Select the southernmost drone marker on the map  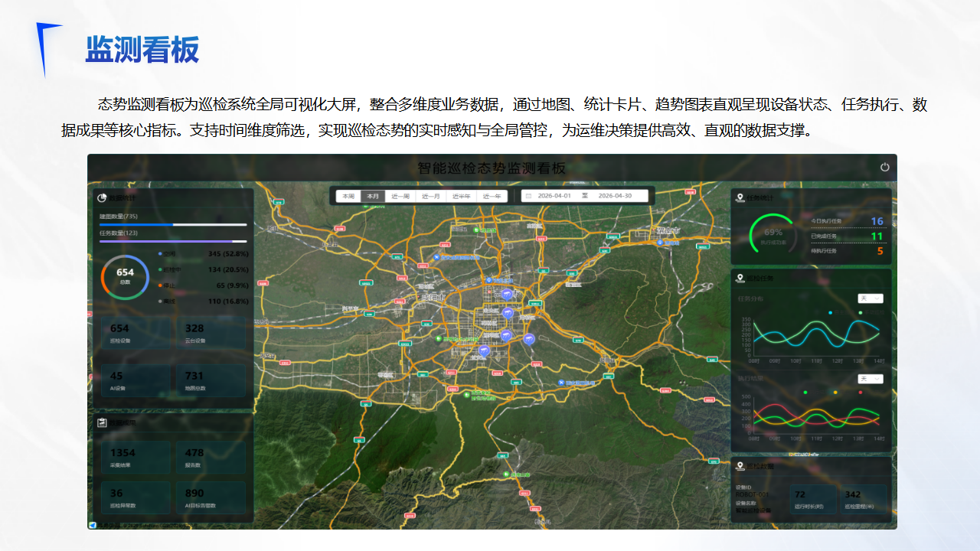coord(483,351)
